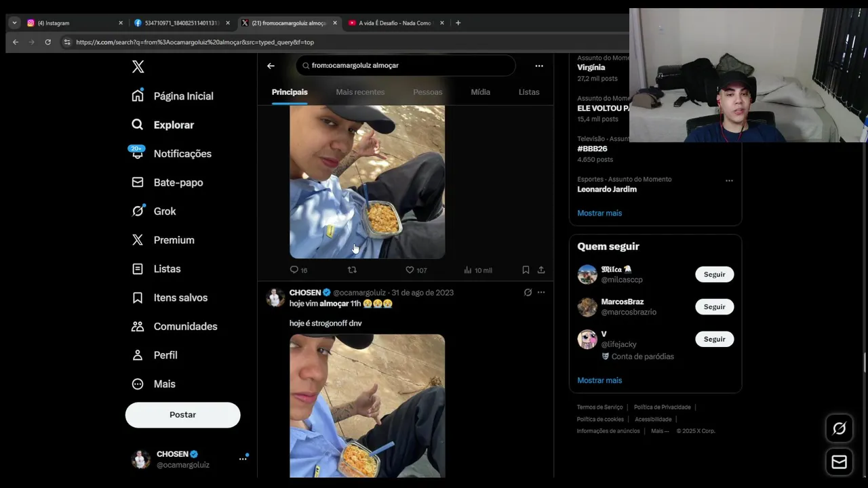
Task: Like the first post with 107 likes
Action: point(416,270)
